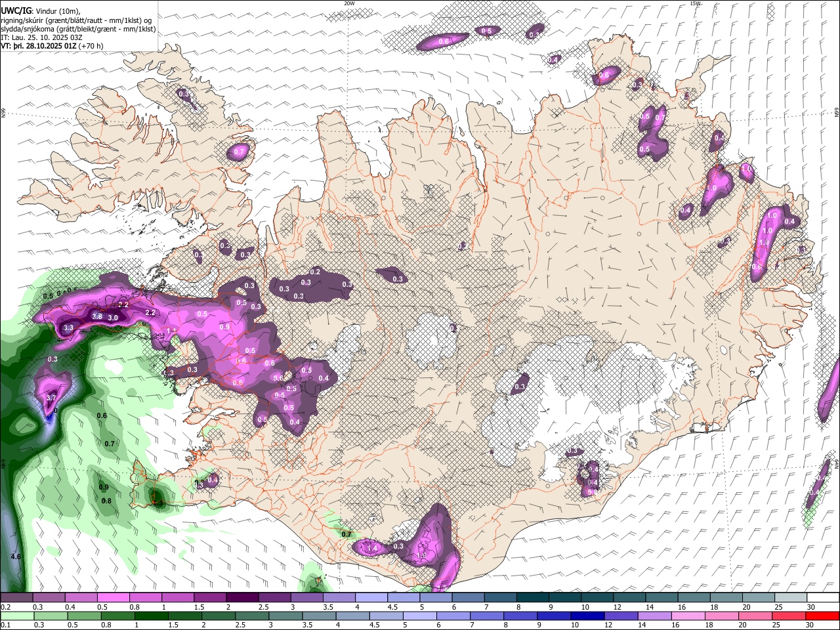Select the pale green 0.1–0.3 rain swatch
The image size is (840, 630).
click(x=16, y=616)
